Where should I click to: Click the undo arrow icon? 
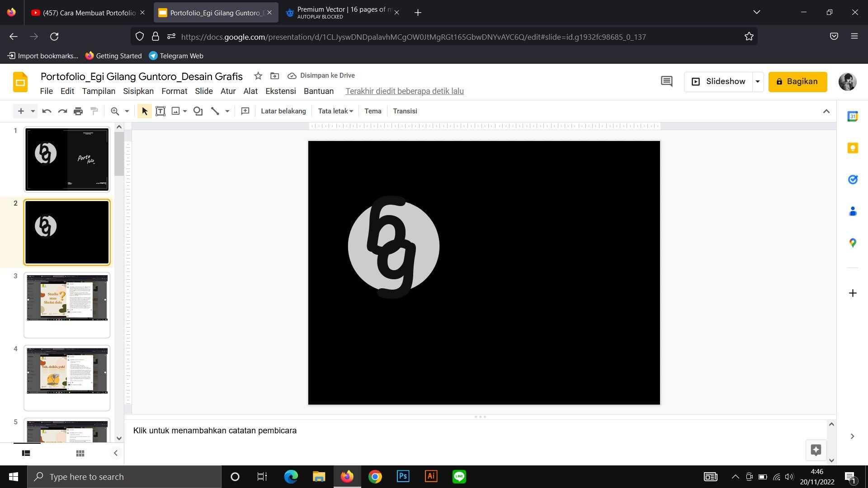click(x=47, y=111)
